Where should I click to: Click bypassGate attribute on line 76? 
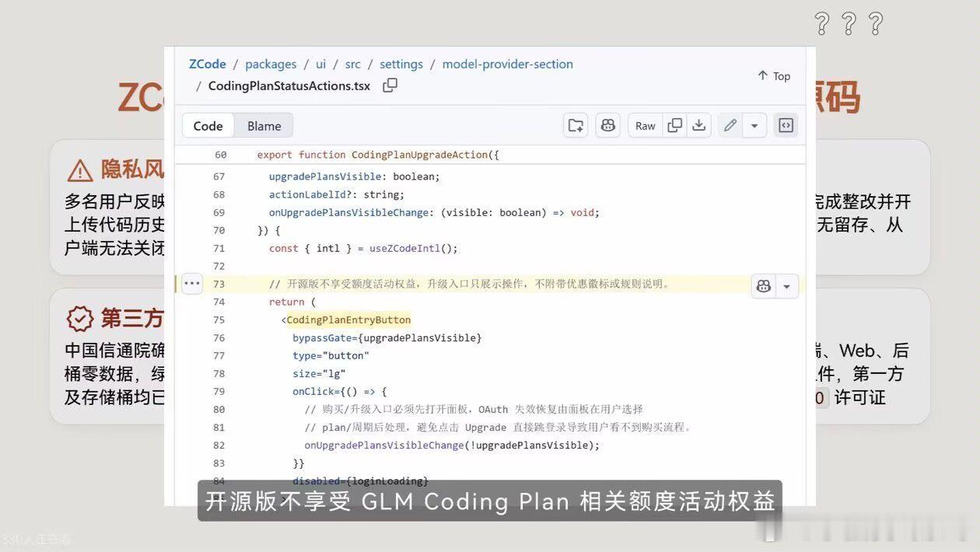322,337
